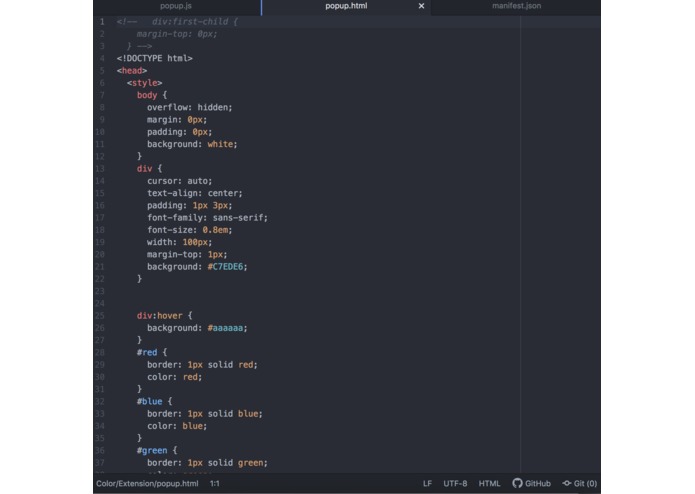Click the overflow: hidden; line
The width and height of the screenshot is (695, 494).
190,107
